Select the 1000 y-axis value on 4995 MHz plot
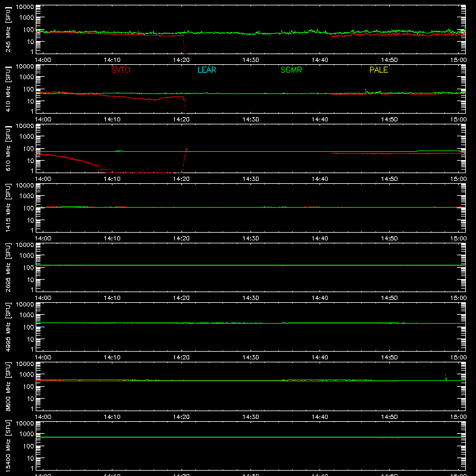This screenshot has height=476, width=476. (x=27, y=315)
